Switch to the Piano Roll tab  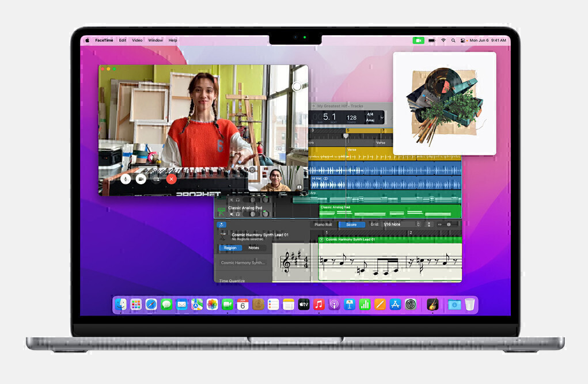pyautogui.click(x=323, y=225)
